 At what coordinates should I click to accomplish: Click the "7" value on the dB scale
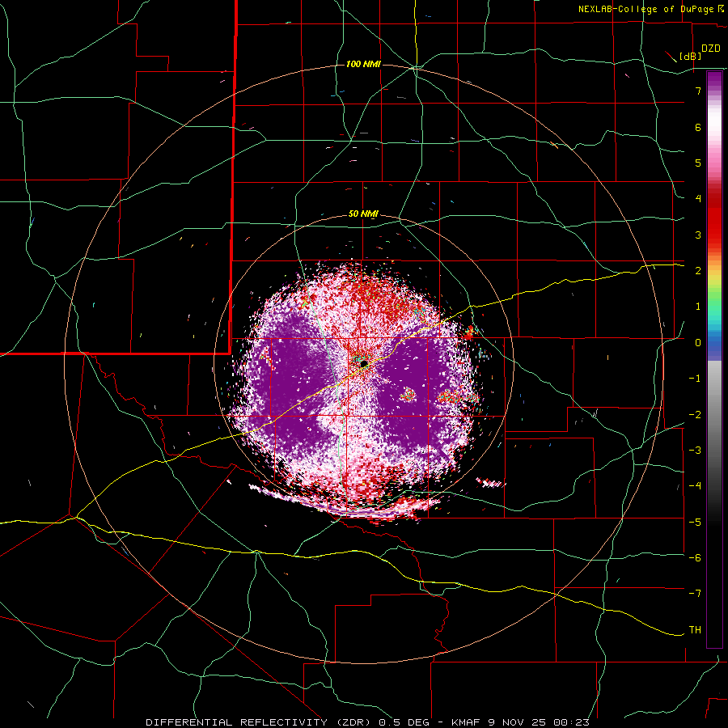click(x=698, y=91)
